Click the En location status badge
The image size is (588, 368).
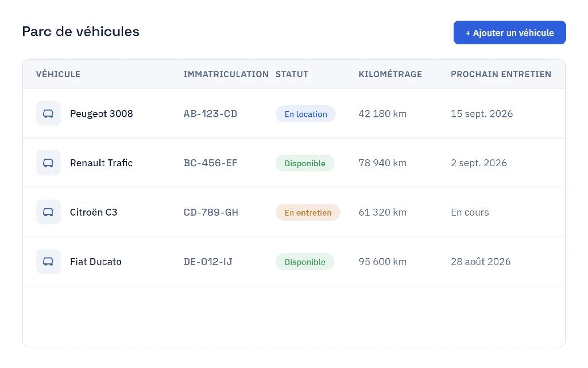[305, 114]
